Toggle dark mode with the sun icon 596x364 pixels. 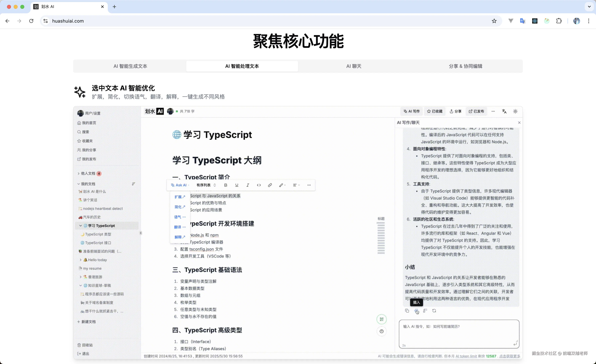coord(515,111)
